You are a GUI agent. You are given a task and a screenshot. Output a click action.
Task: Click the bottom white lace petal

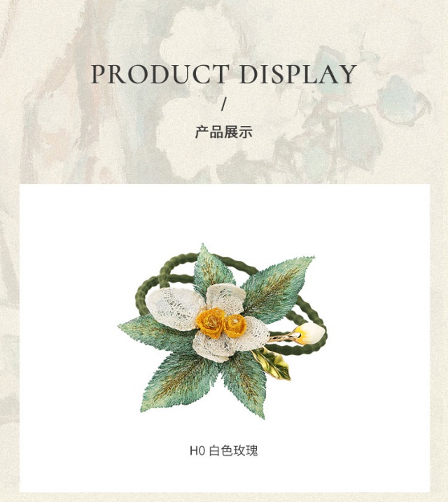[213, 347]
